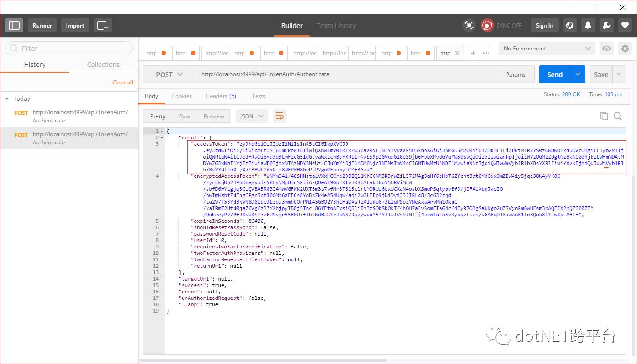
Task: Open the POST method dropdown
Action: [x=169, y=74]
